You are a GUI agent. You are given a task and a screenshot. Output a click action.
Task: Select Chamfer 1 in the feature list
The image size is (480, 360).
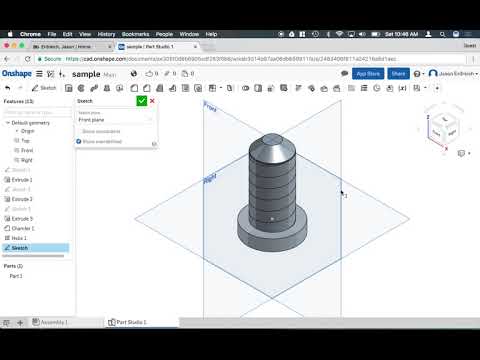coord(23,228)
